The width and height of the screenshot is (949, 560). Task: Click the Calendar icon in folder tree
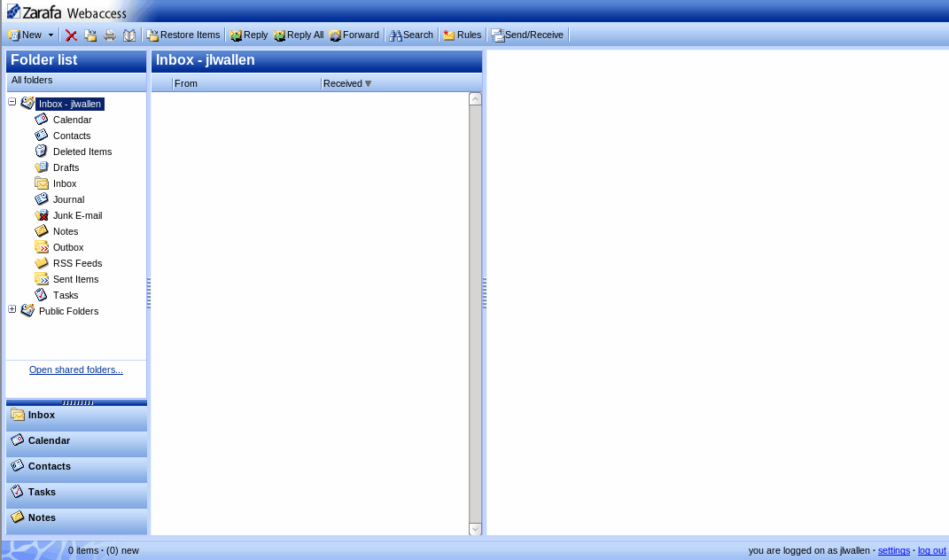(x=41, y=120)
